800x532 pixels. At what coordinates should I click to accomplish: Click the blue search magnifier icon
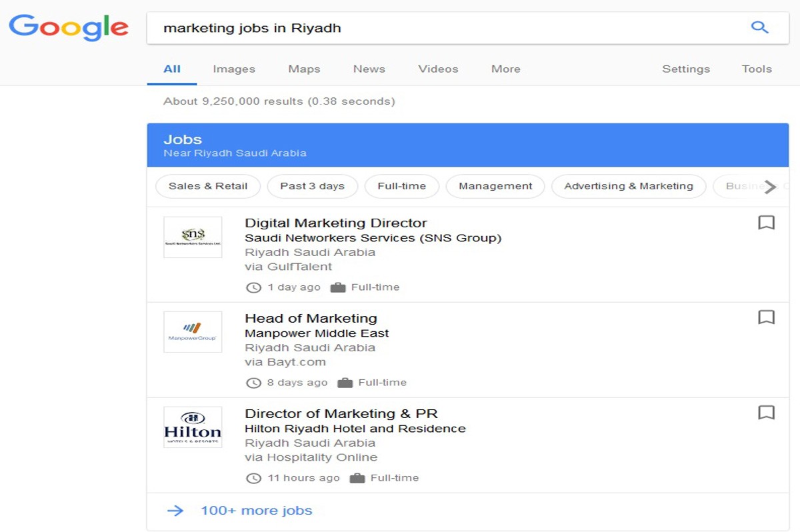759,27
